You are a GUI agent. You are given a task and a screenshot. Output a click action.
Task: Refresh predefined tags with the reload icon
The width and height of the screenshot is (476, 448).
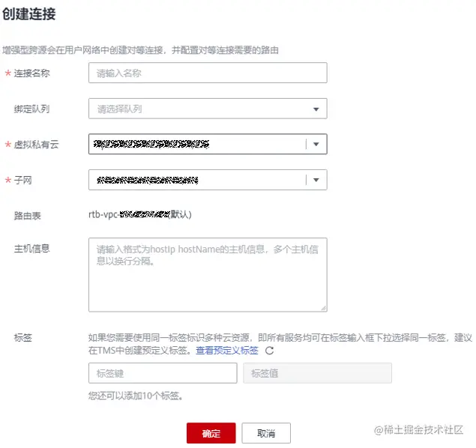(x=269, y=351)
